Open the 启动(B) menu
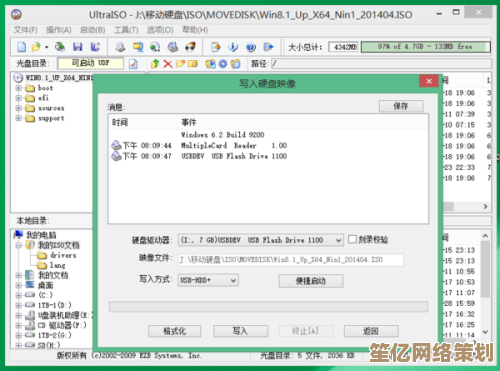Screen dimensions: 500x371 click(x=92, y=30)
